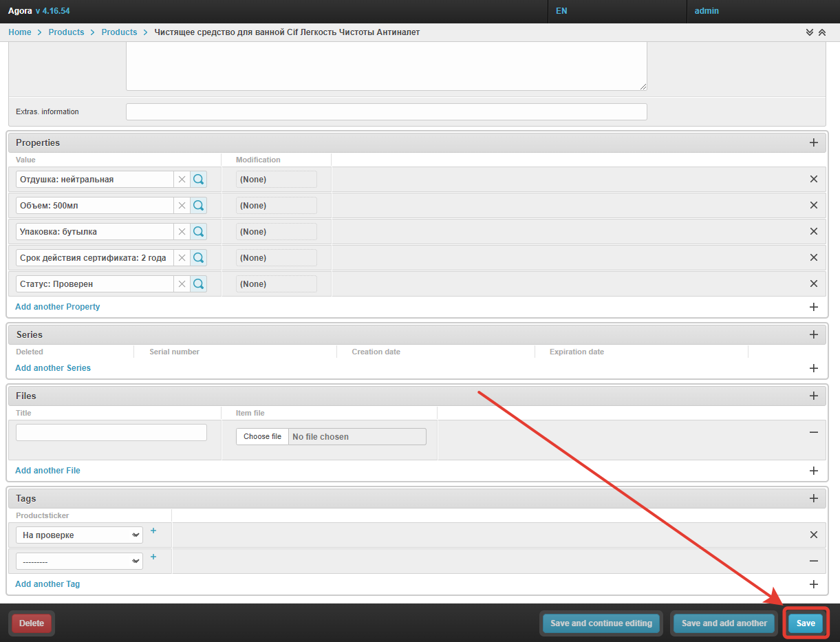This screenshot has width=840, height=642.
Task: Open lookup search for 'Объем: 500мл' property
Action: (x=198, y=206)
